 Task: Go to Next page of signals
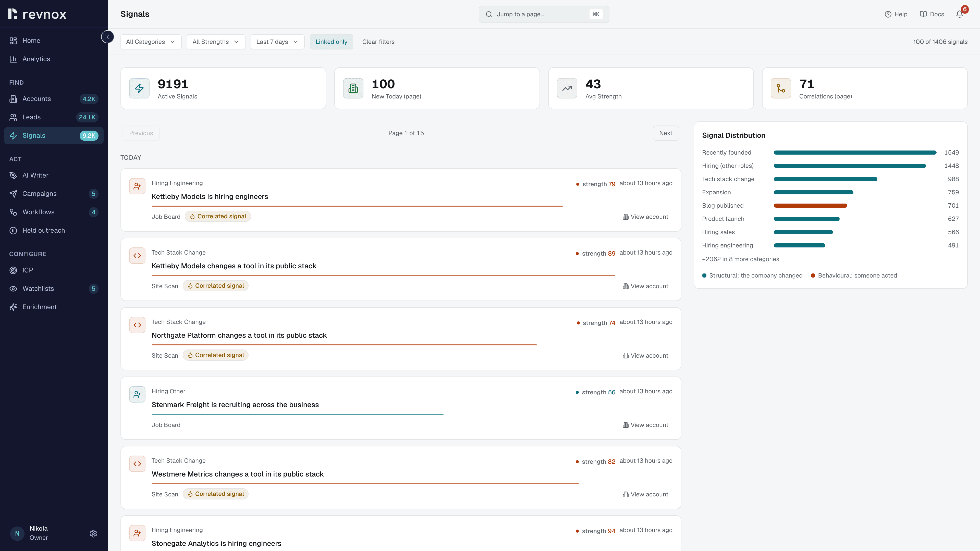[x=665, y=133]
